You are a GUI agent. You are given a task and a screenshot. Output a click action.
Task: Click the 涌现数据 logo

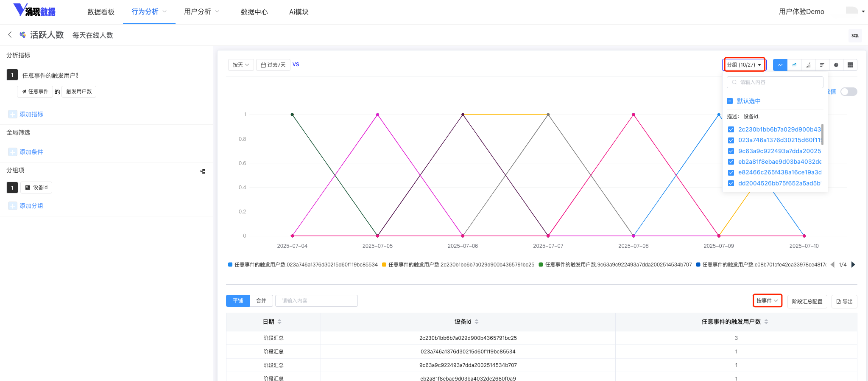pyautogui.click(x=34, y=10)
